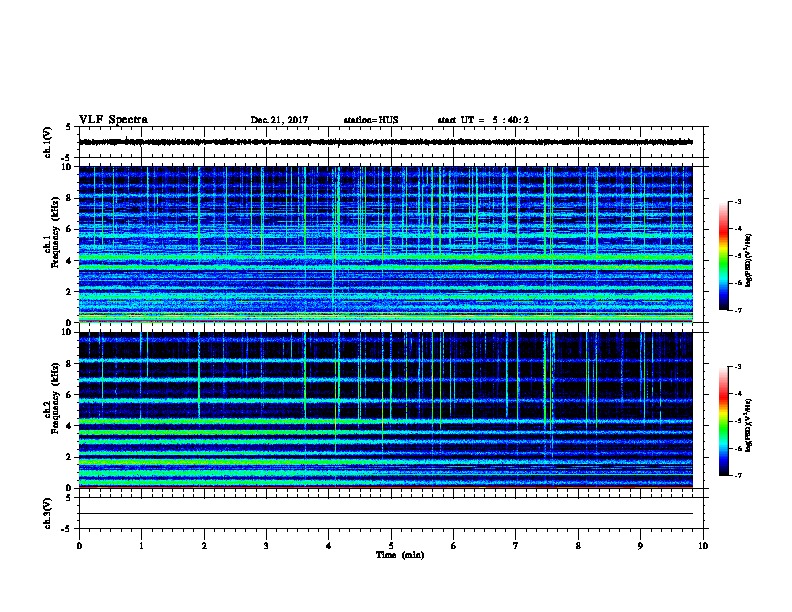
Task: Click the "Time (min)" x-axis label
Action: (400, 555)
